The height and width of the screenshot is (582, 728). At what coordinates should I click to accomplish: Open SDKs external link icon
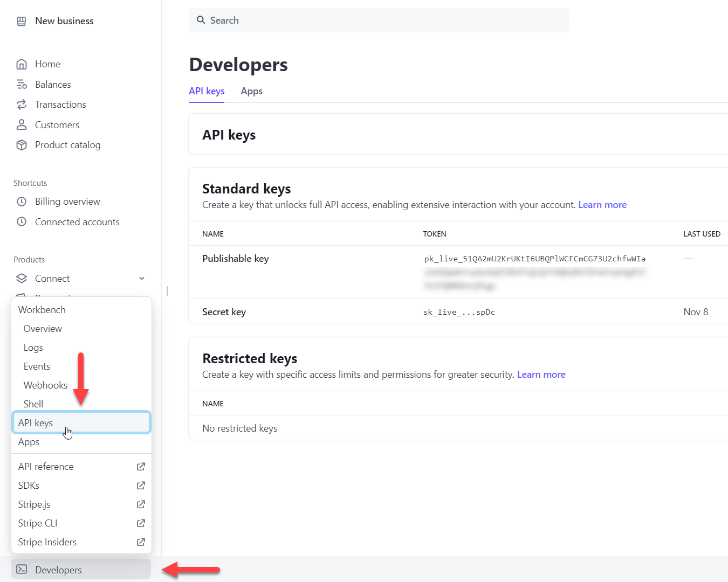click(141, 486)
